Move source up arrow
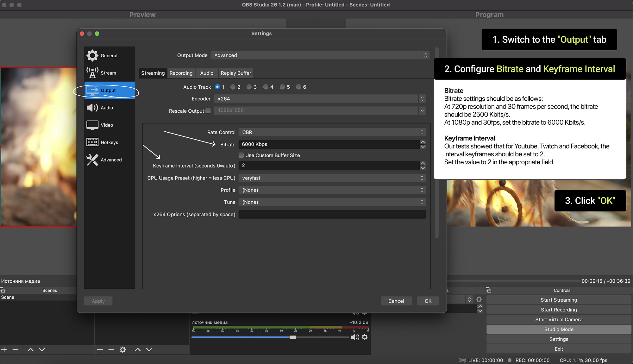The image size is (633, 364). [x=138, y=349]
